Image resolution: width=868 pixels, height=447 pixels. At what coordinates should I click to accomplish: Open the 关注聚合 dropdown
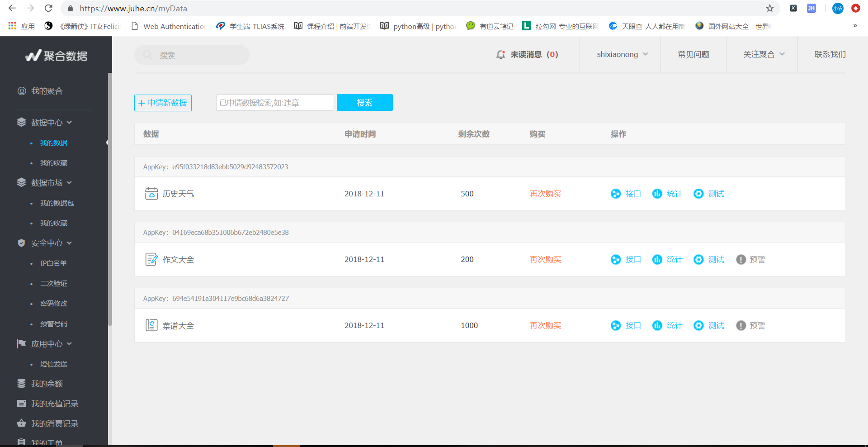(764, 54)
